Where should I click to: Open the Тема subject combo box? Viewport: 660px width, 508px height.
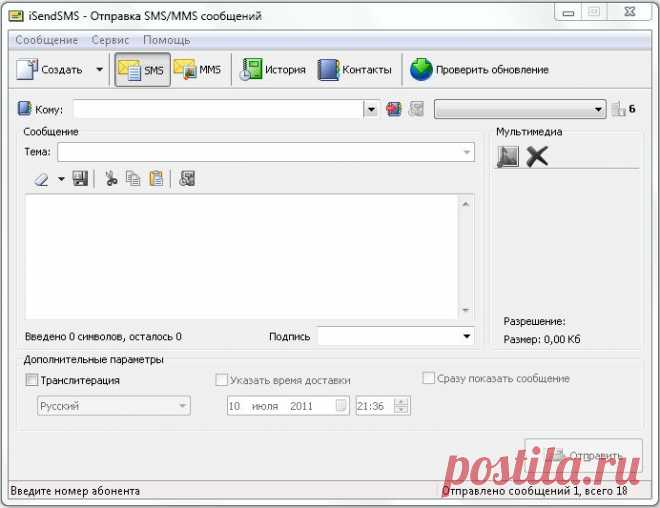(x=266, y=152)
